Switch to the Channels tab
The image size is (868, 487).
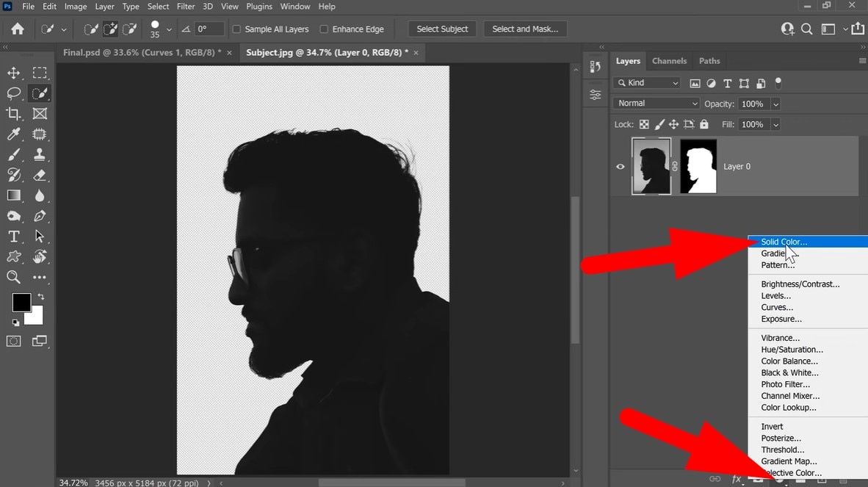point(669,61)
